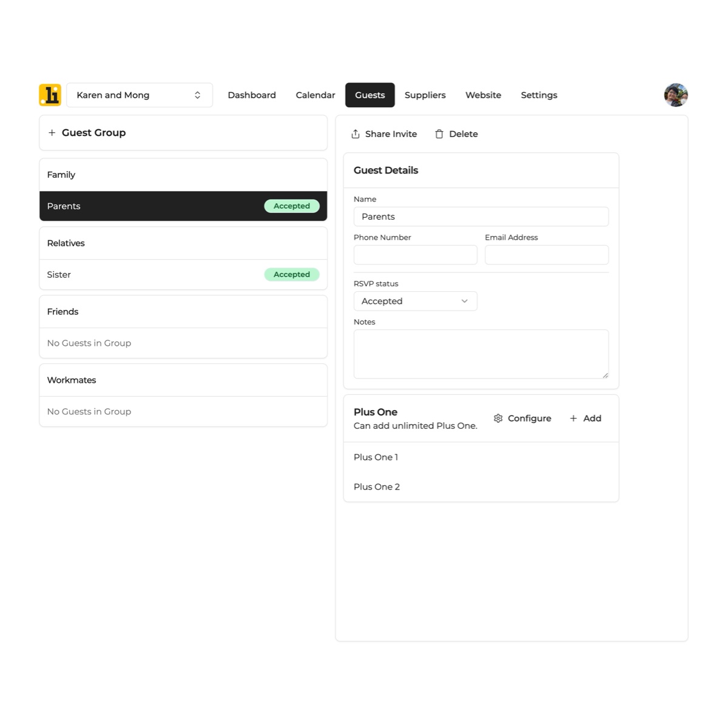Click the Configure Plus One button
The width and height of the screenshot is (728, 728).
522,419
